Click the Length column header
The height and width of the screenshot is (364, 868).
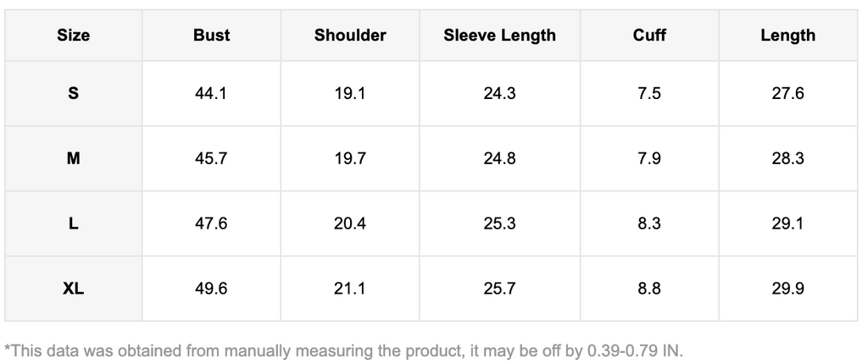tap(787, 36)
